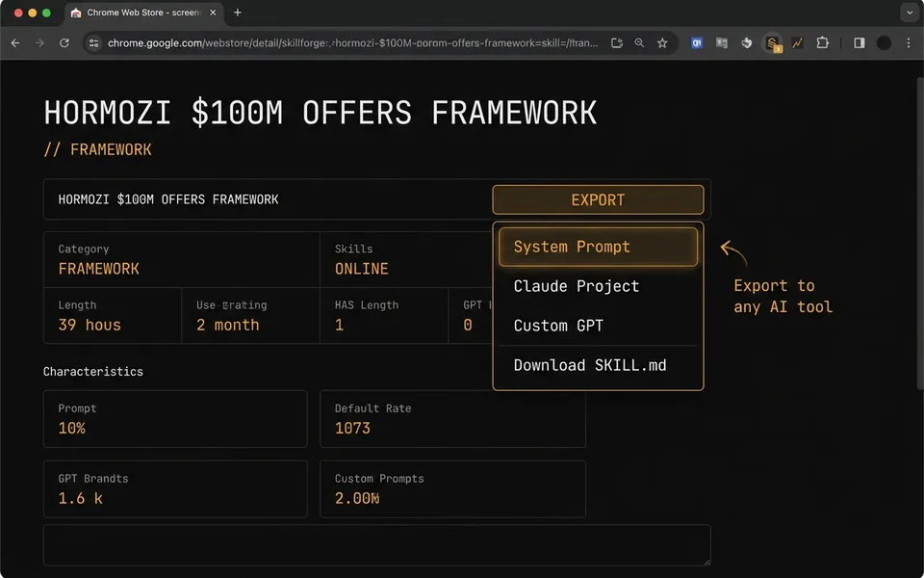Viewport: 924px width, 578px height.
Task: Click the macOS green fullscreen window button
Action: (x=46, y=13)
